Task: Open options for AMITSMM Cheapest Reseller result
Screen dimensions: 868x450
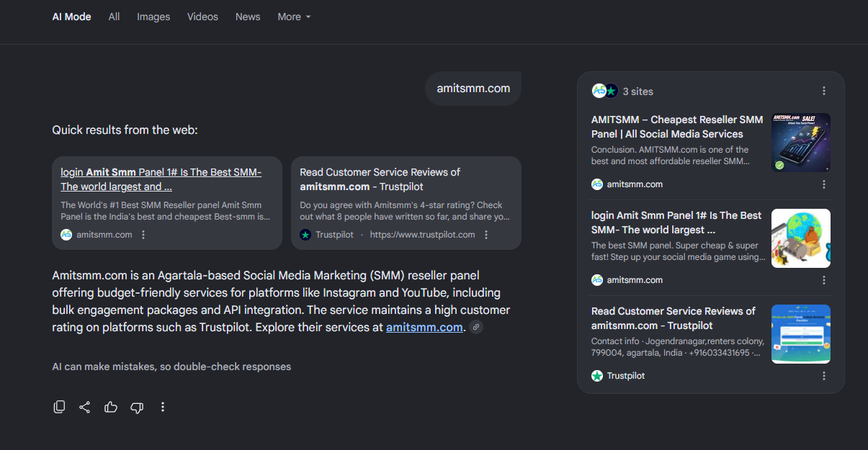Action: coord(824,184)
